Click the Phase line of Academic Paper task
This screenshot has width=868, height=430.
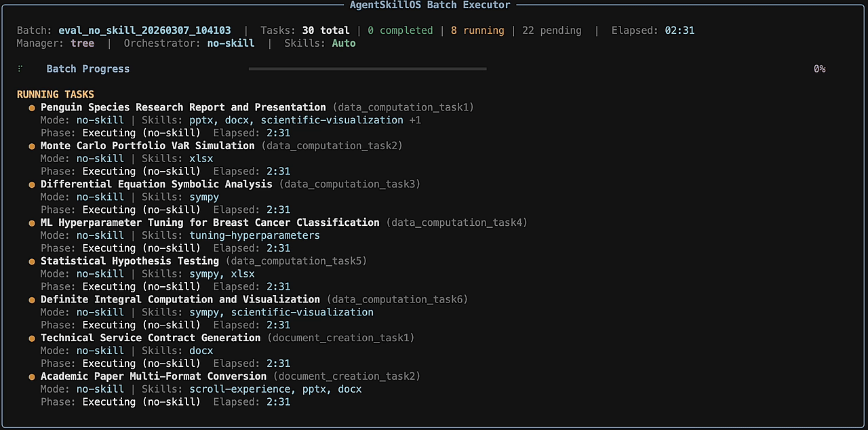click(x=165, y=402)
